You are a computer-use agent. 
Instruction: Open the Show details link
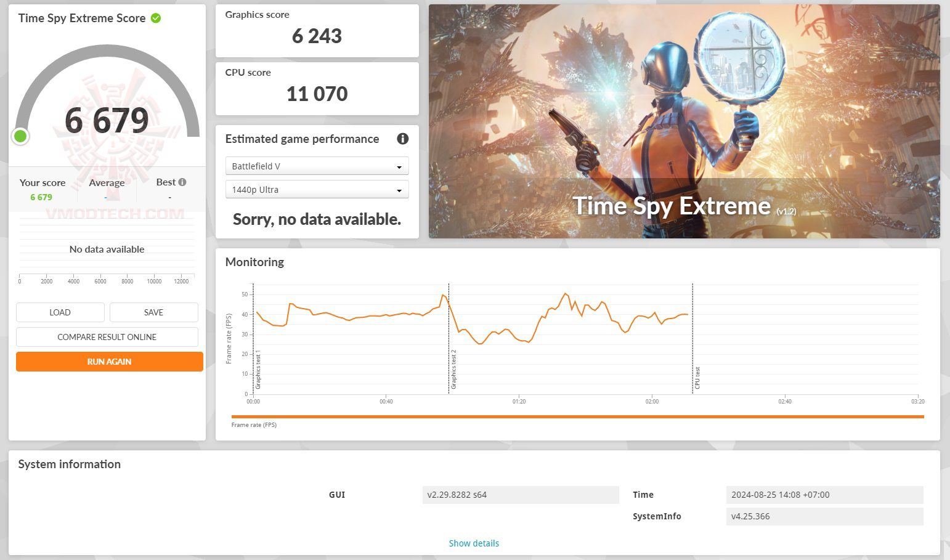[474, 543]
